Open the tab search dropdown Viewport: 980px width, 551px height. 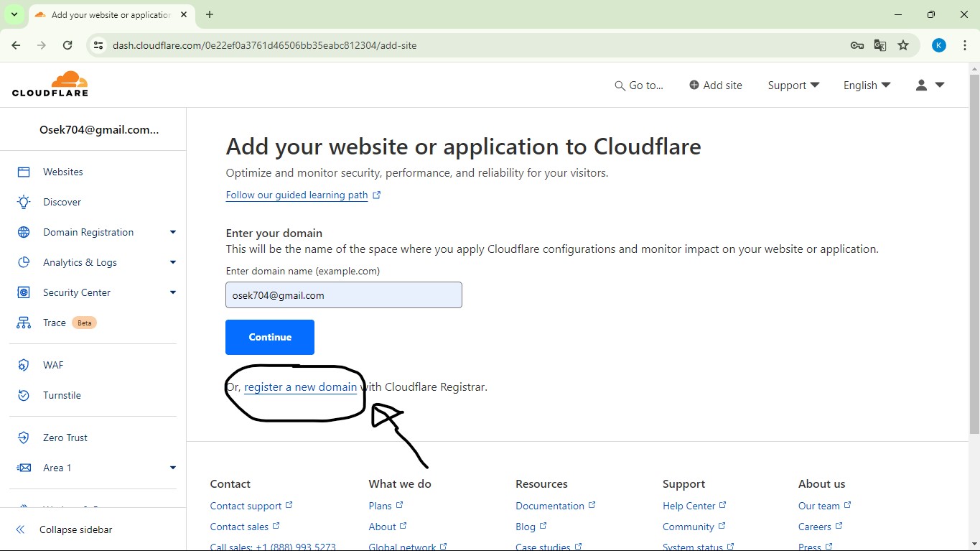click(14, 14)
